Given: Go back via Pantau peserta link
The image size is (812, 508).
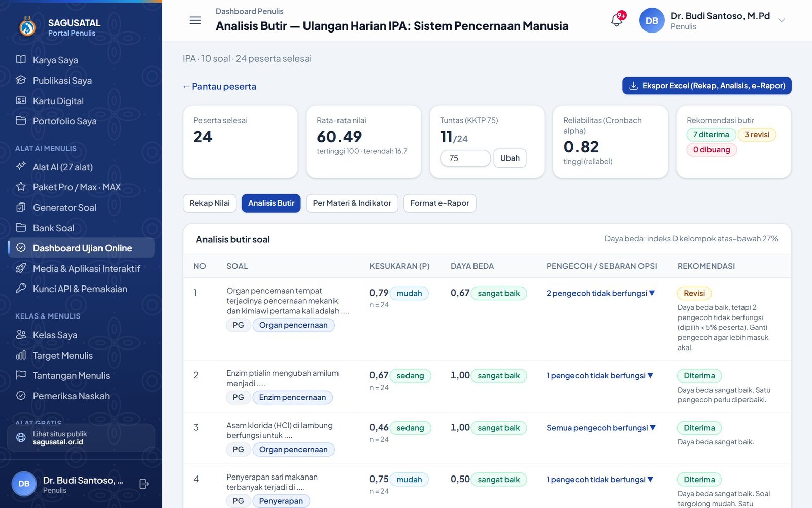Looking at the screenshot, I should coord(219,87).
